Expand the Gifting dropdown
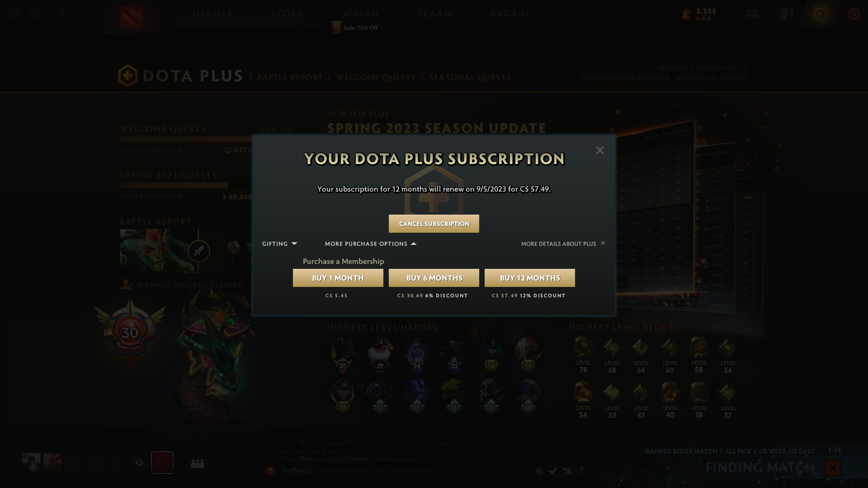868x488 pixels. 279,244
